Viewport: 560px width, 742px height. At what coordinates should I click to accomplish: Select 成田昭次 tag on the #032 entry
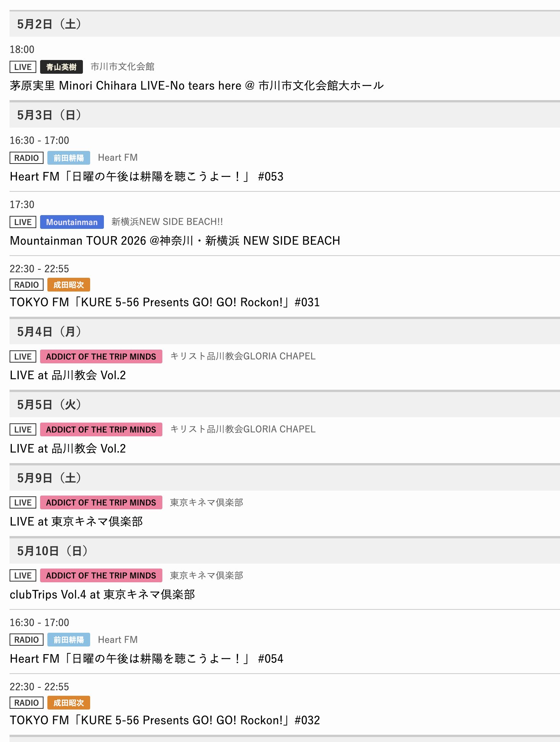tap(68, 703)
